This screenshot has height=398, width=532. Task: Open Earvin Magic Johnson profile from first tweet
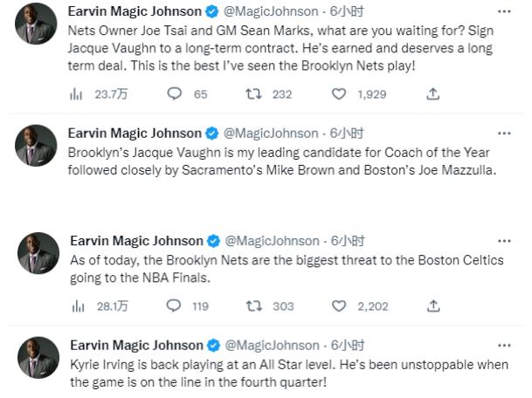coord(135,11)
